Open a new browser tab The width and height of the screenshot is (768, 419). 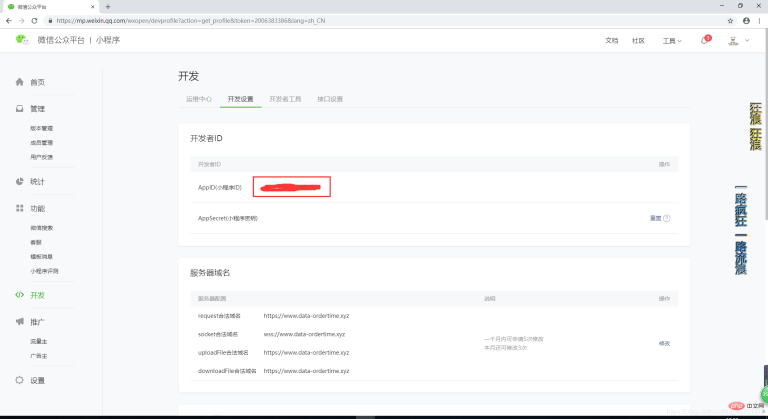point(108,7)
